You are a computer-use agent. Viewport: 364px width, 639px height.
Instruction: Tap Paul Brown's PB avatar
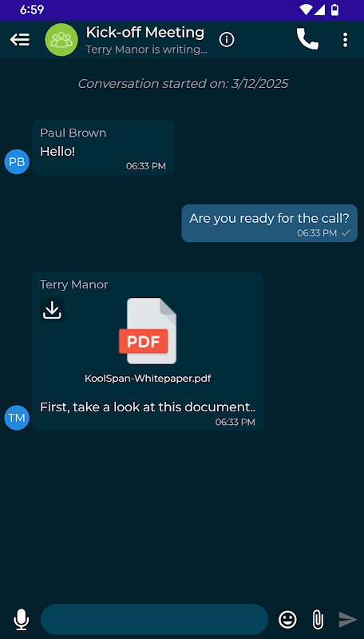(x=17, y=162)
